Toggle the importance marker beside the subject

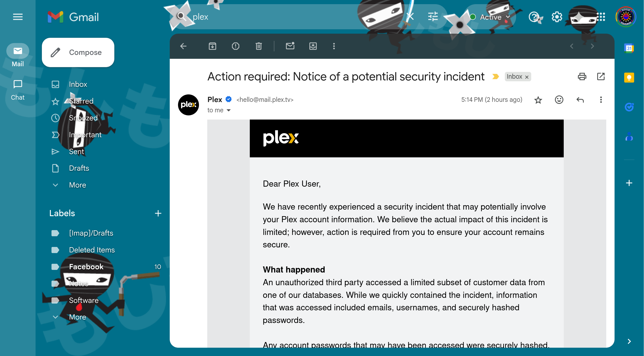[495, 76]
